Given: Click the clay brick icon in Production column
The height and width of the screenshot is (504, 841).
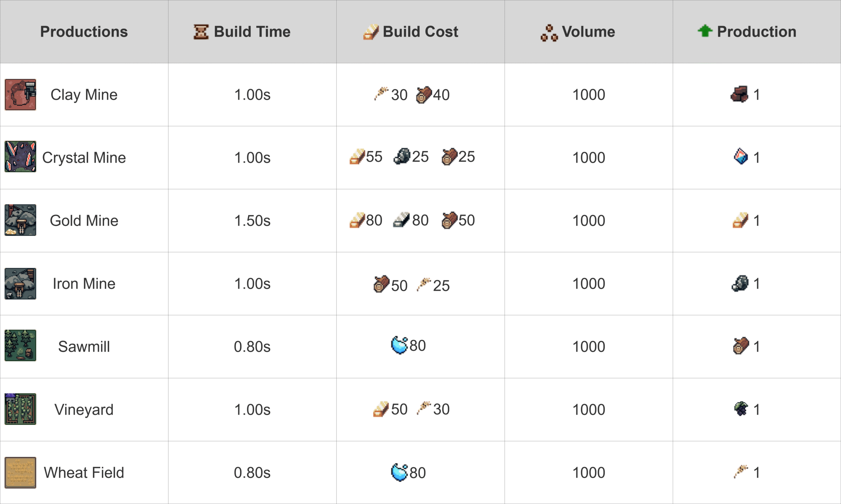Looking at the screenshot, I should pos(739,94).
